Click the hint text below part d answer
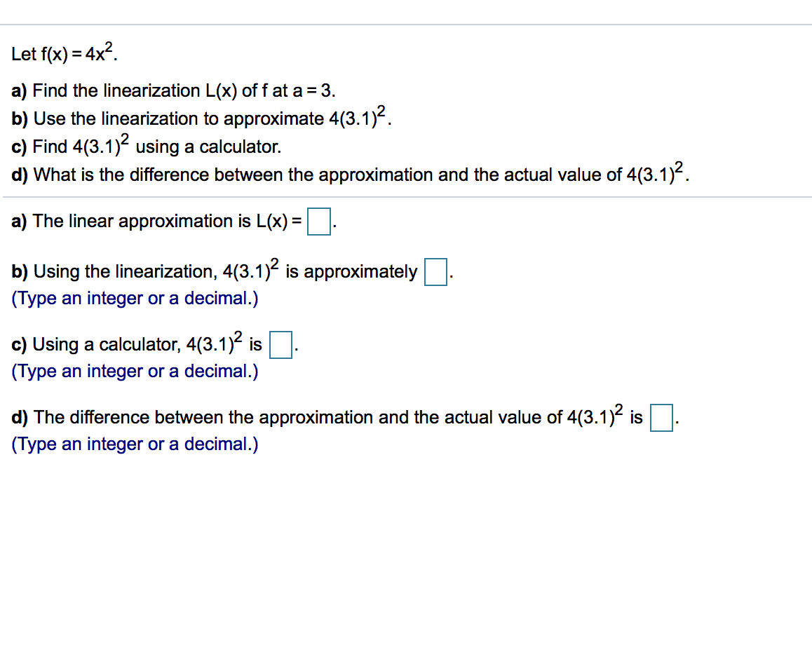Viewport: 812px width, 659px height. [x=135, y=444]
